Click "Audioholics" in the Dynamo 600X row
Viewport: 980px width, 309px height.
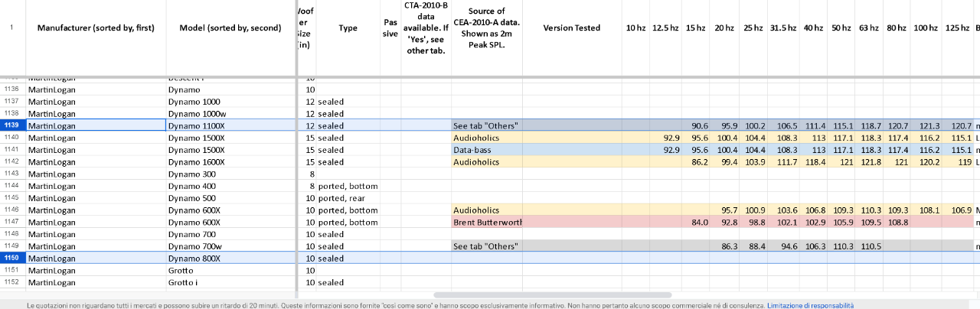click(486, 210)
